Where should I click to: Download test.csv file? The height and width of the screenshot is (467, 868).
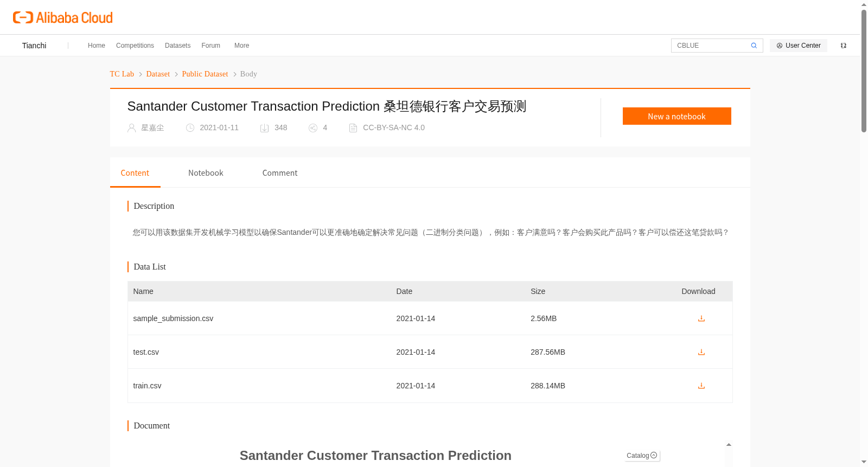click(701, 352)
